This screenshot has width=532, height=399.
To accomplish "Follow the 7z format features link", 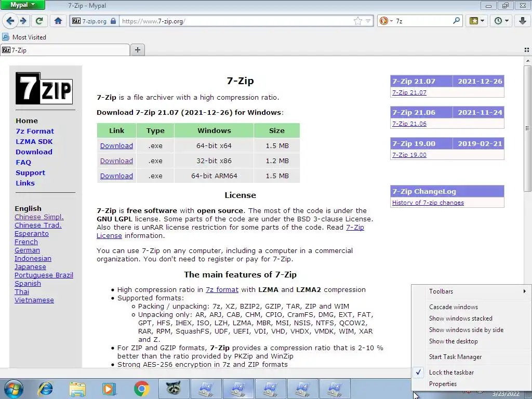I will click(x=222, y=290).
